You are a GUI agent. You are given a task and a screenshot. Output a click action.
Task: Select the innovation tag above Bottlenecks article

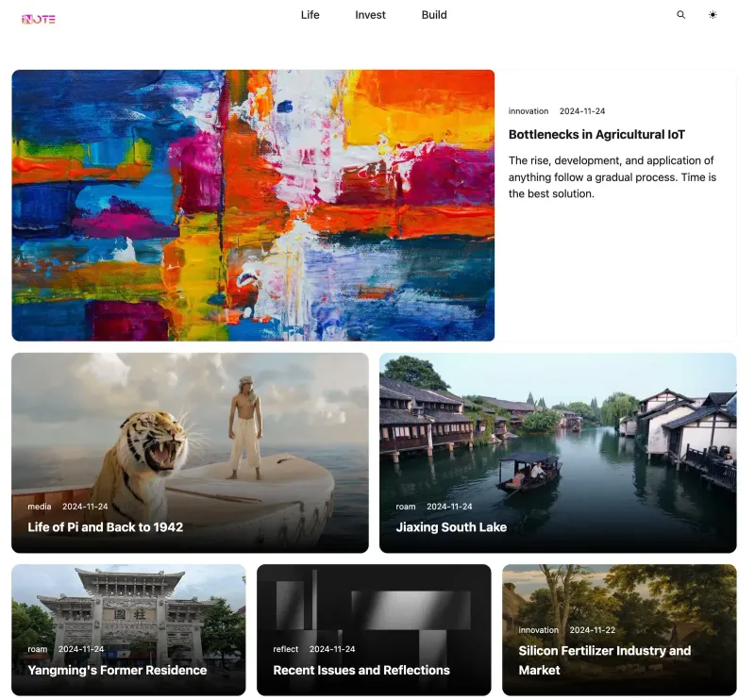coord(528,111)
